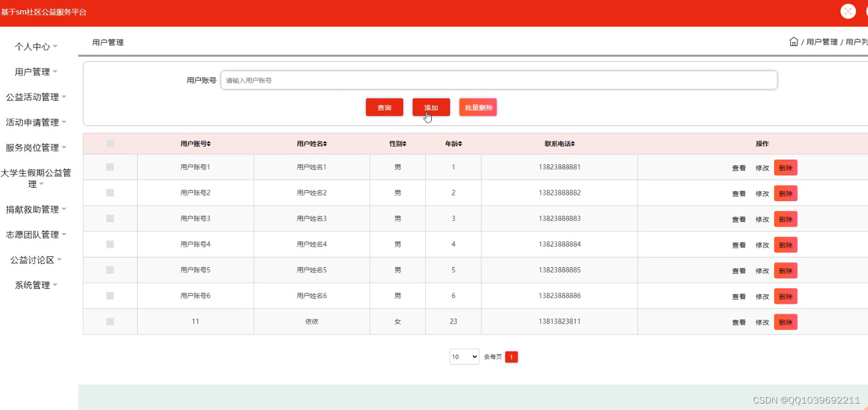Click the home icon in breadcrumb
The width and height of the screenshot is (868, 410).
click(794, 42)
